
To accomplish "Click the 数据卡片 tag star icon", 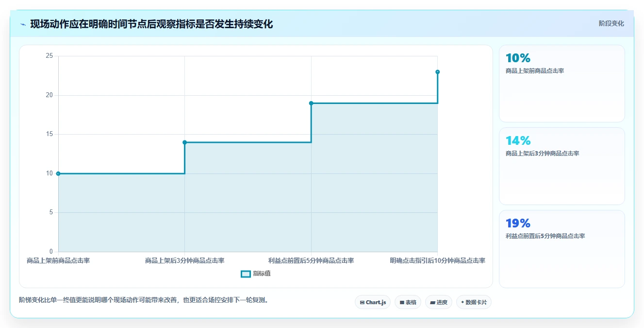I will click(462, 302).
